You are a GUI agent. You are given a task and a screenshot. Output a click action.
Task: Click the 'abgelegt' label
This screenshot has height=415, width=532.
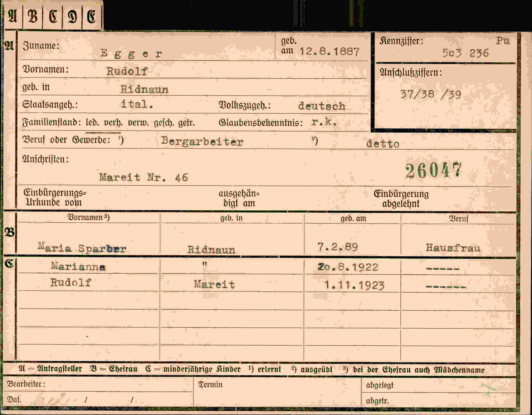379,385
